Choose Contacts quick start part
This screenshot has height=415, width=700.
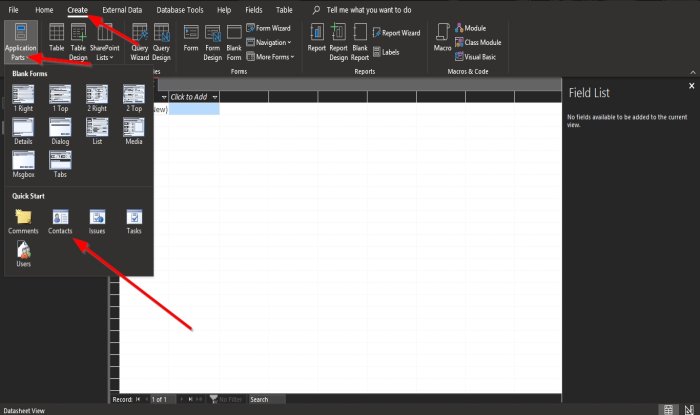tap(60, 222)
